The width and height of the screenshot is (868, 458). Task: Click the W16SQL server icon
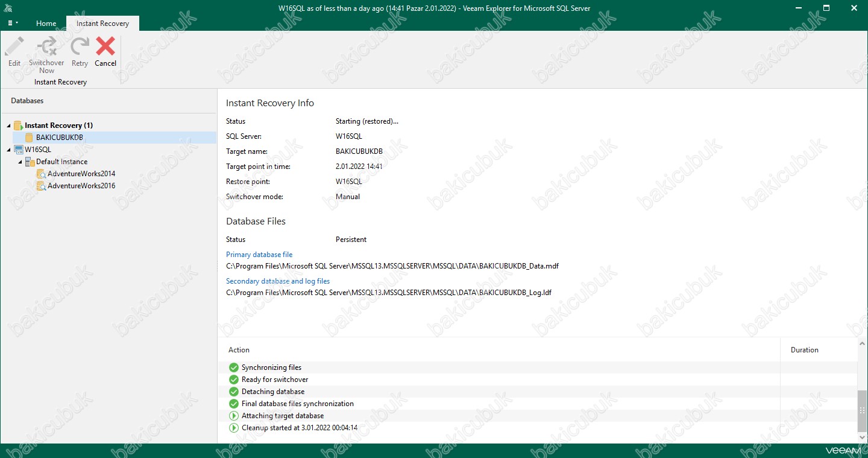point(18,150)
